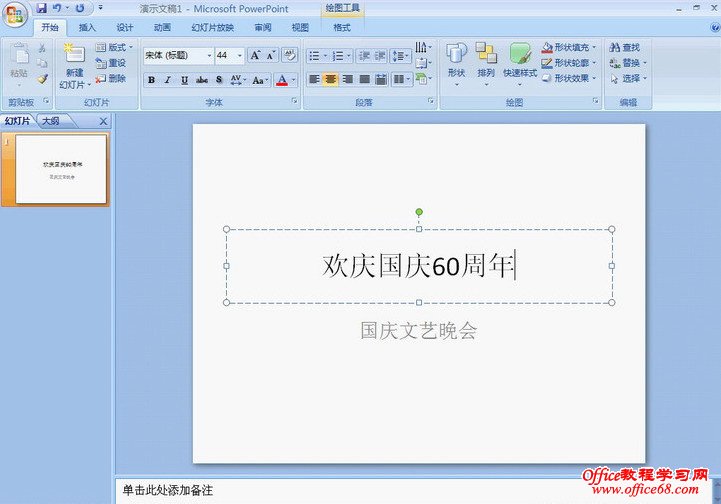Select the Format Painter brush
Screen dimensions: 721x504
[42, 79]
